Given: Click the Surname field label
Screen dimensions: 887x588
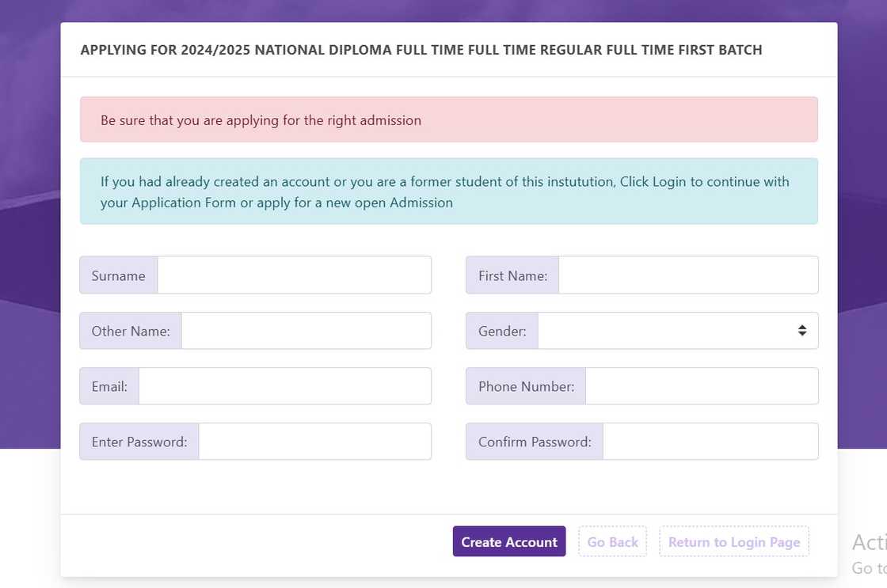Looking at the screenshot, I should pyautogui.click(x=118, y=275).
